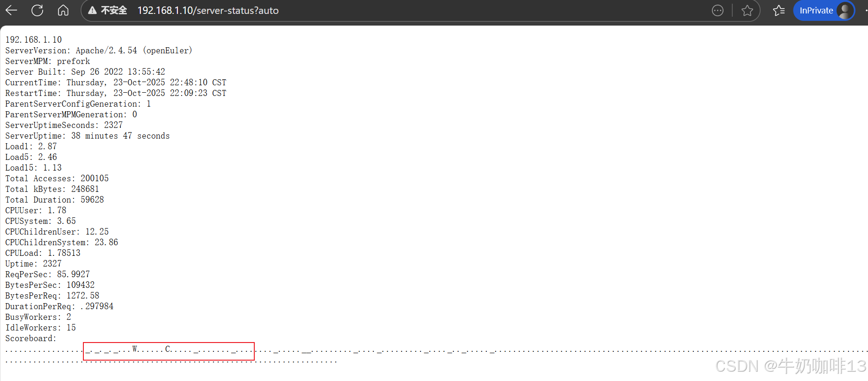Go back using the browser back arrow
Viewport: 868px width, 381px height.
12,10
